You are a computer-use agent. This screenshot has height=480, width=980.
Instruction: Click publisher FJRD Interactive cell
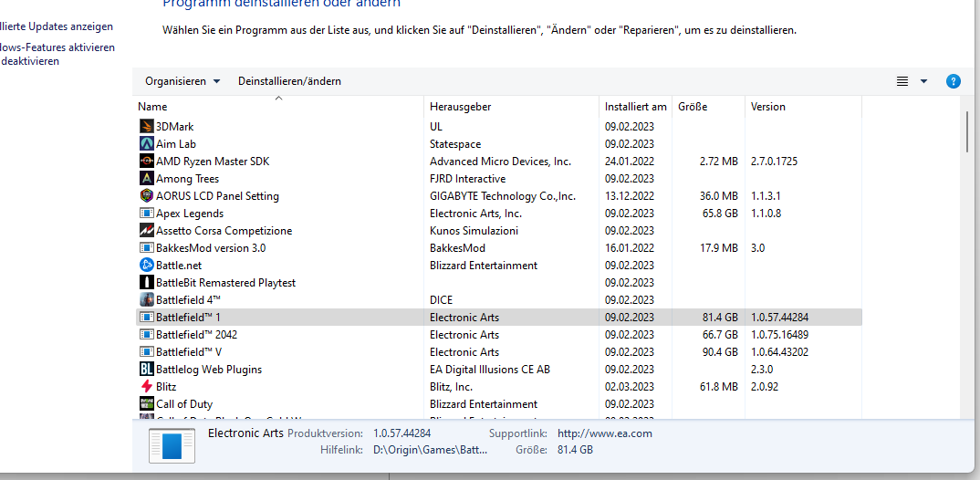467,179
